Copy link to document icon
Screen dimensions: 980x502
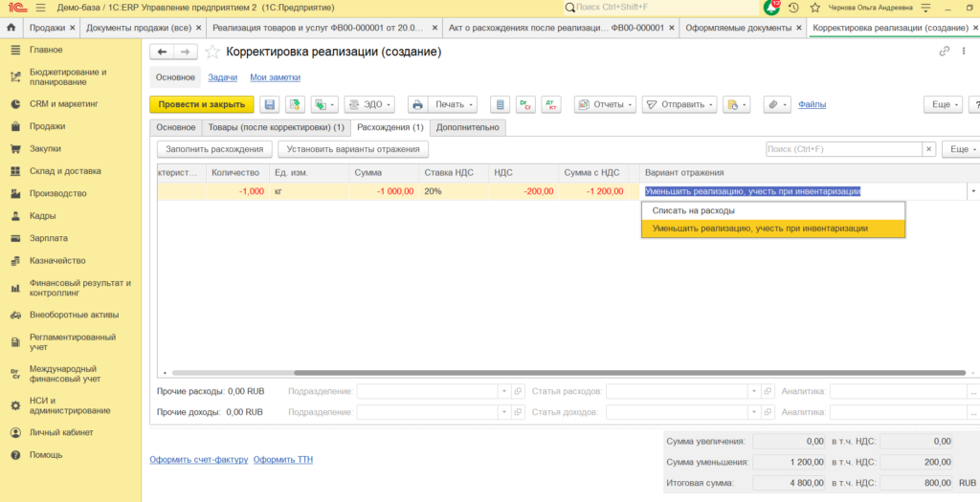[945, 52]
